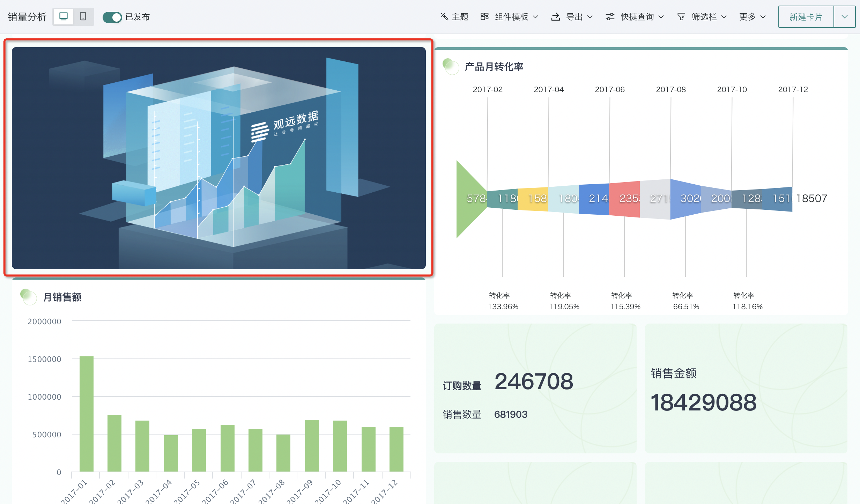Viewport: 860px width, 504px height.
Task: Click the 302 funnel segment
Action: [x=685, y=199]
